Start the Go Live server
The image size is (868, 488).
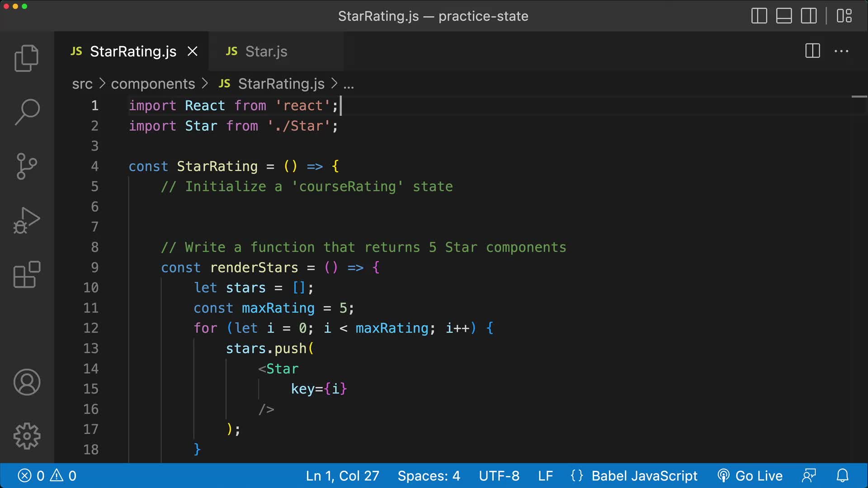point(750,475)
